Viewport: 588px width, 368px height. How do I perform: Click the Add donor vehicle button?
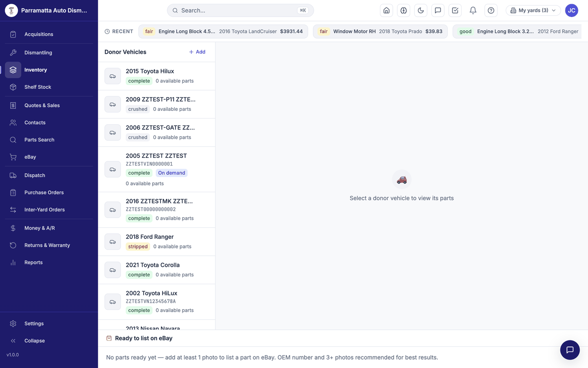198,52
